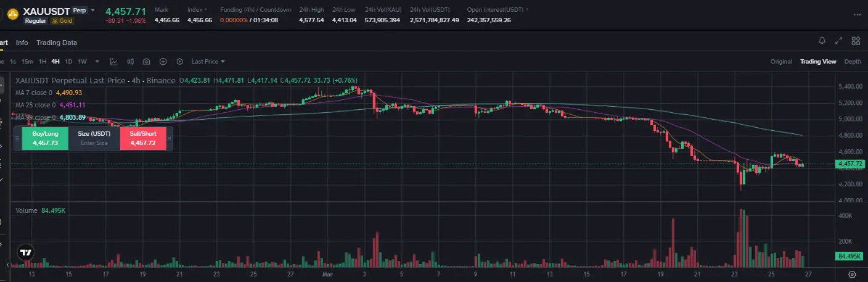Switch to the Info tab

[22, 43]
